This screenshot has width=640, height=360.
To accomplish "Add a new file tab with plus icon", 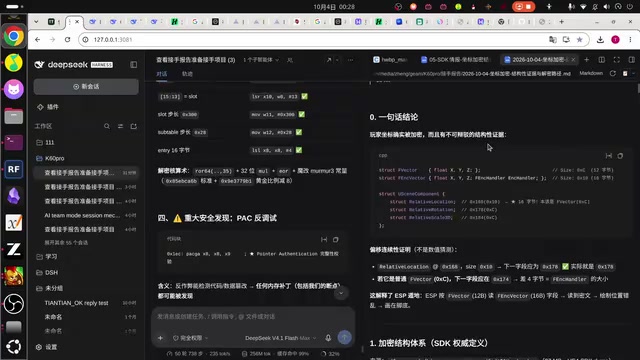I will 587,60.
